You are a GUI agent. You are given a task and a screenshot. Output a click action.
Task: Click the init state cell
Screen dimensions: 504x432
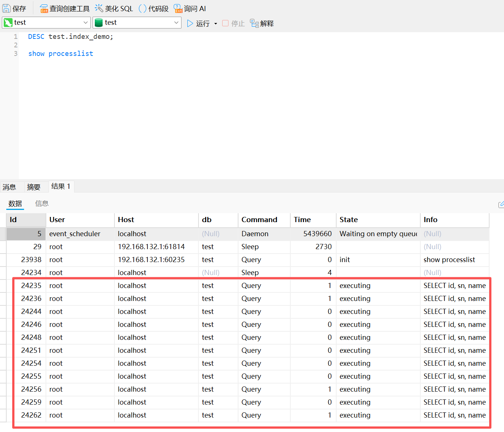378,260
